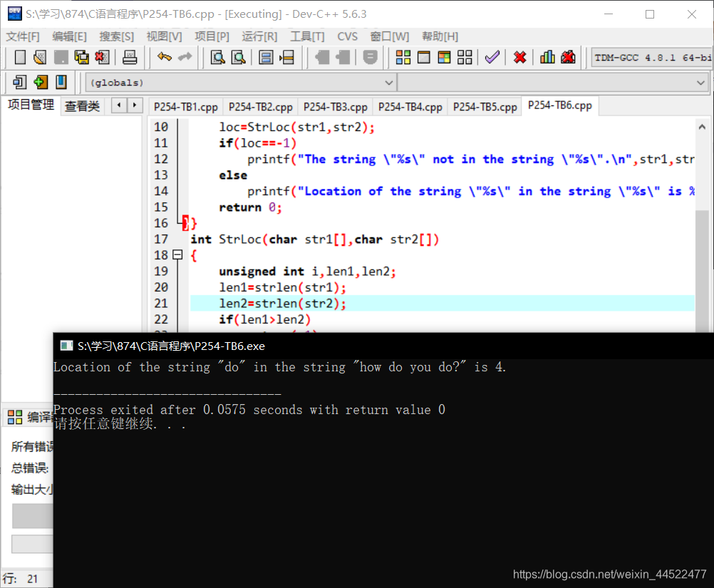
Task: Open the 搜索[S] menu
Action: [x=117, y=36]
